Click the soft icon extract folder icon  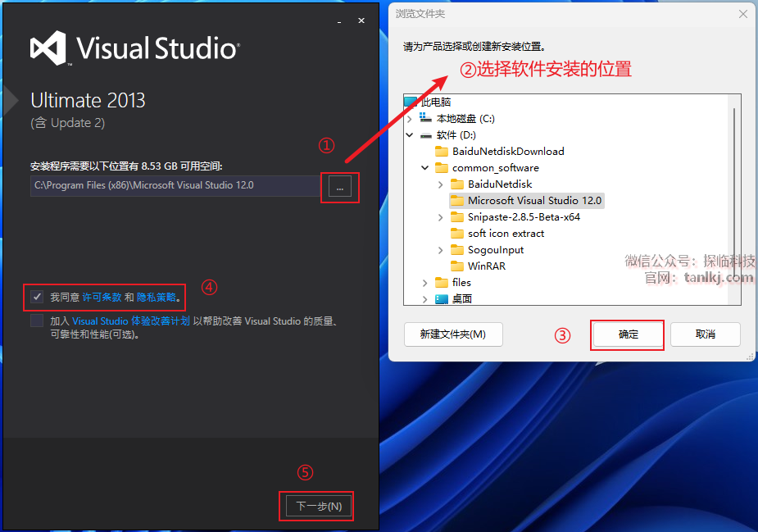coord(456,233)
